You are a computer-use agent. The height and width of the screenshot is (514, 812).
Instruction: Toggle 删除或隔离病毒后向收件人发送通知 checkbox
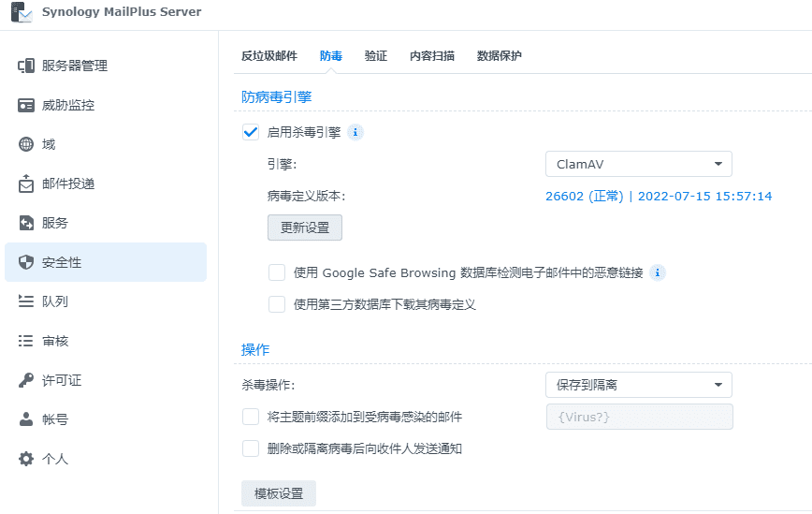tap(251, 448)
